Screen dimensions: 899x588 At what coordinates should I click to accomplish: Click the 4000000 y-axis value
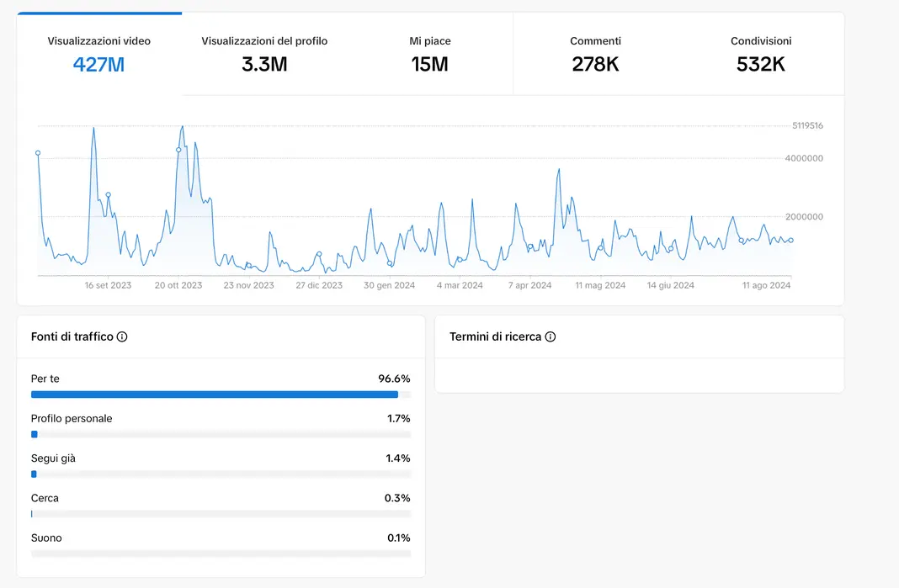(804, 158)
